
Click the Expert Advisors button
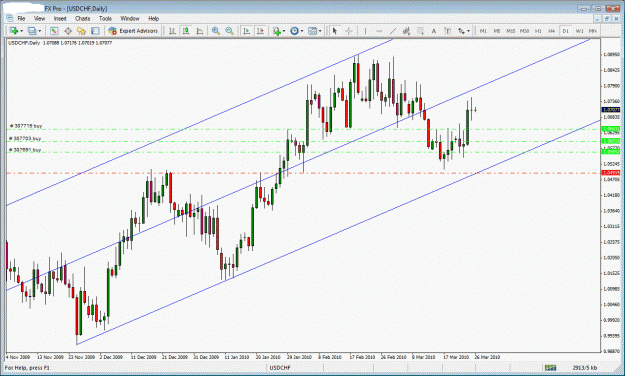(134, 31)
